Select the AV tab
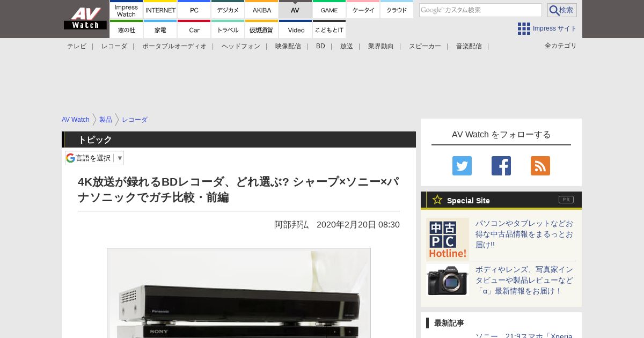The image size is (644, 338). click(x=295, y=10)
